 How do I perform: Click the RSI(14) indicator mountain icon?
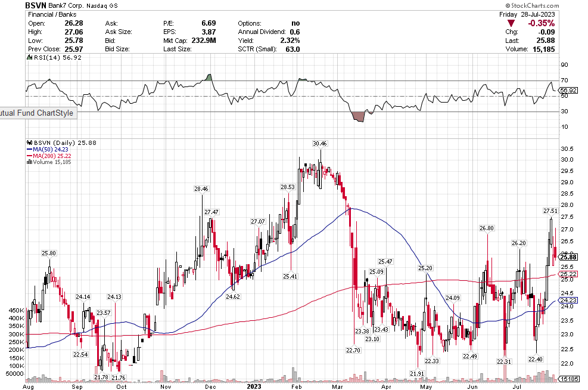click(x=29, y=58)
